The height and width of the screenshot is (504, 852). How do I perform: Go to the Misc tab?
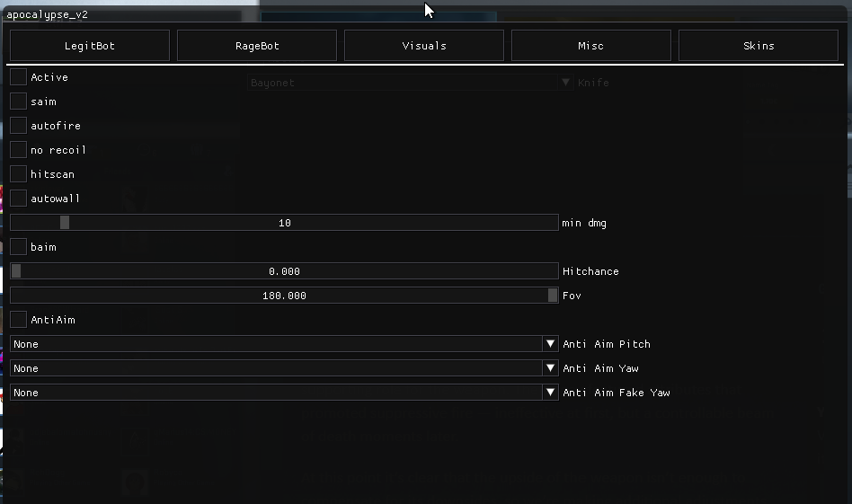click(591, 46)
